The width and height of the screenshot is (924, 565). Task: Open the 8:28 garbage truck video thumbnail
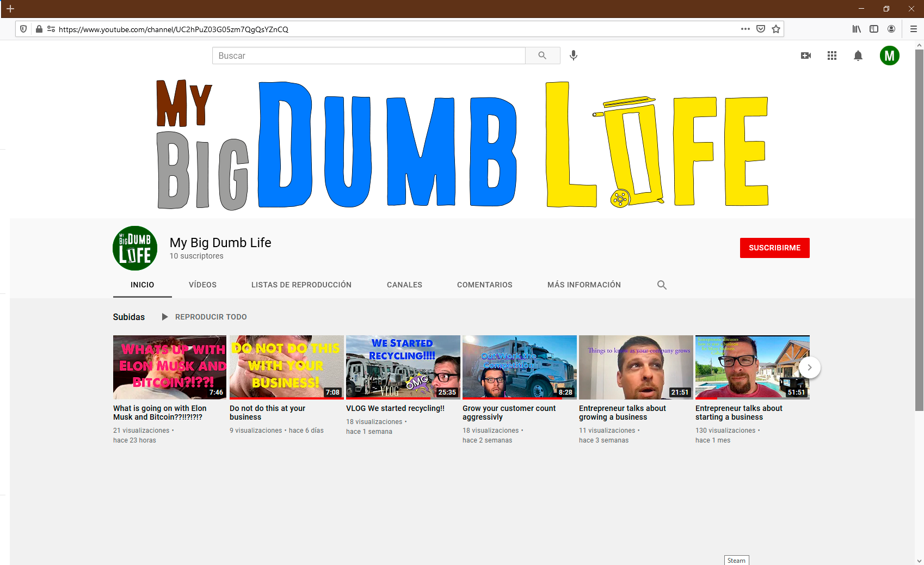(519, 367)
